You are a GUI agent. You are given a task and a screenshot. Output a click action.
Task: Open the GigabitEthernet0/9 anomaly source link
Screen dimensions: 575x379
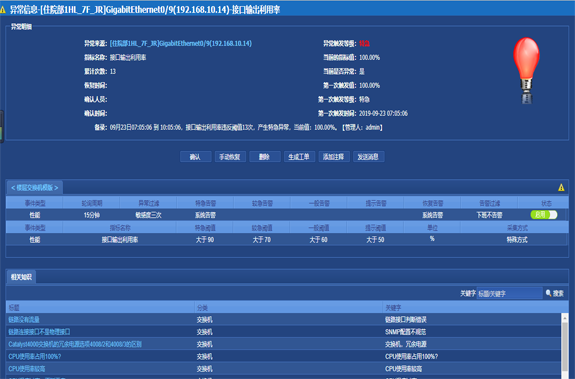point(181,44)
